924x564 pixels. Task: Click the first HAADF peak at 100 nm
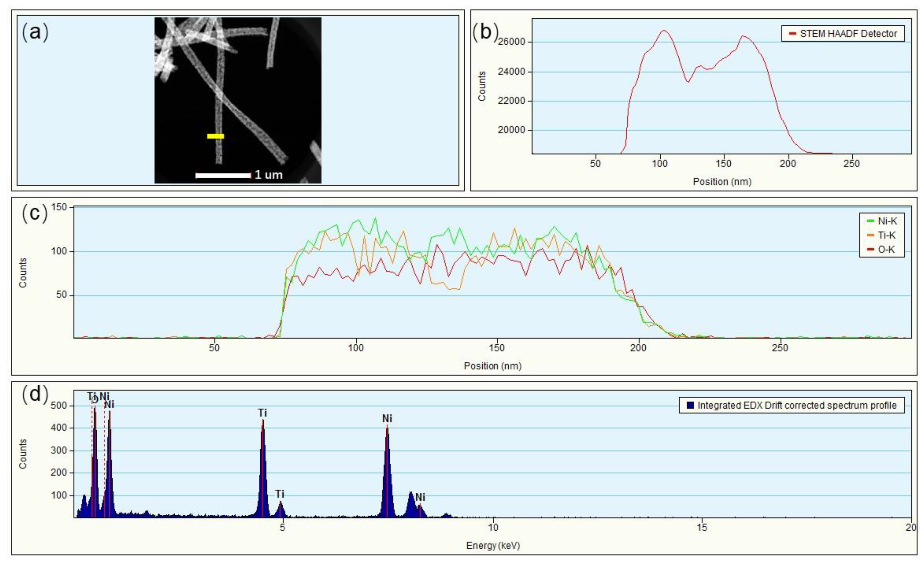664,31
